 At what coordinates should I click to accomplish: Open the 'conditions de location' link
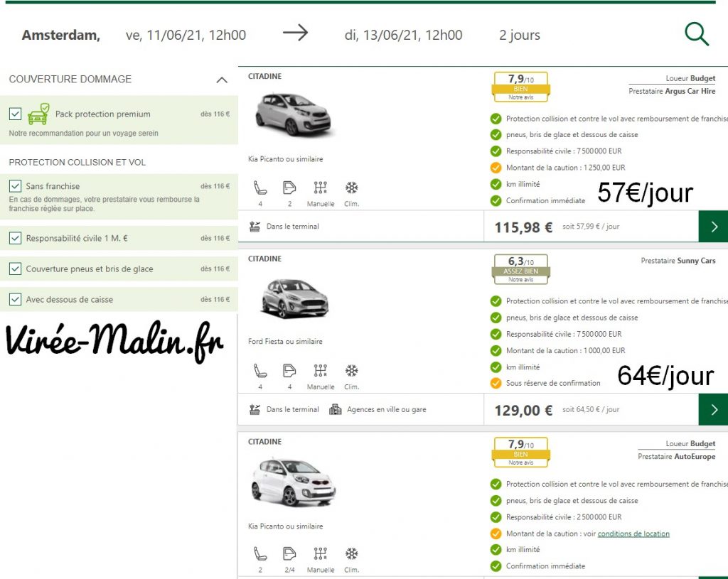(x=633, y=533)
